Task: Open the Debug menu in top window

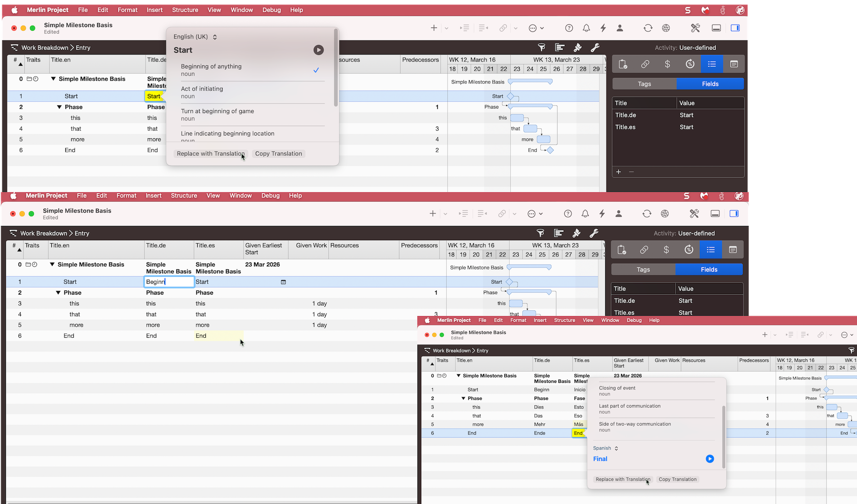Action: click(x=272, y=10)
